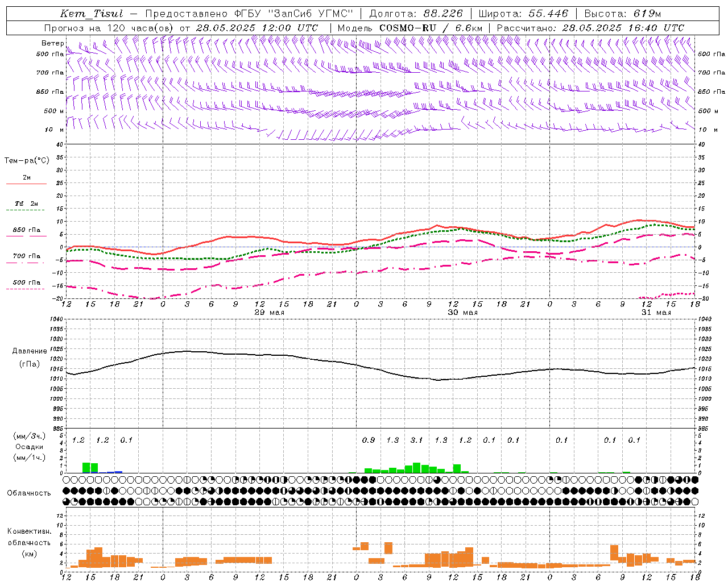Click the Облачность cloud cover label
This screenshot has height=582, width=728.
tap(28, 493)
